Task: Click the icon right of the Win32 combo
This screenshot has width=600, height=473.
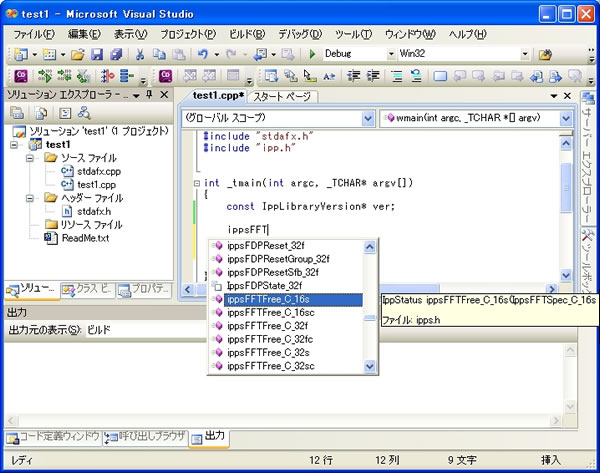Action: coord(546,55)
